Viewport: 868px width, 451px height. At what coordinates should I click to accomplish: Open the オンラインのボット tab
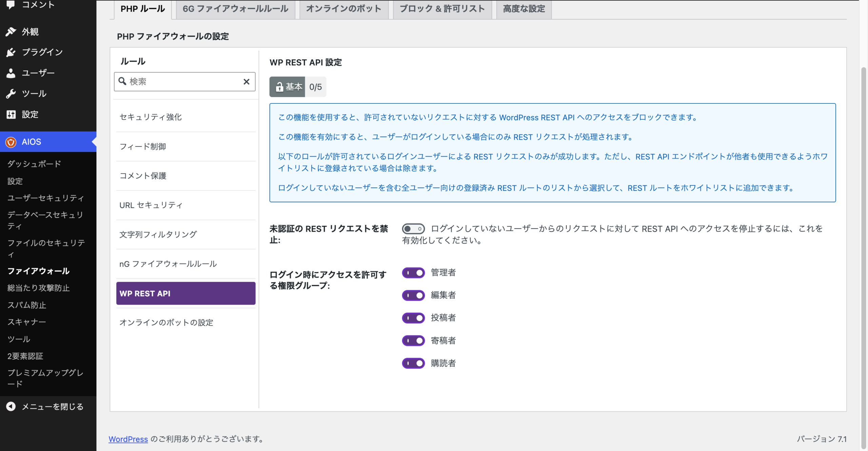(343, 9)
